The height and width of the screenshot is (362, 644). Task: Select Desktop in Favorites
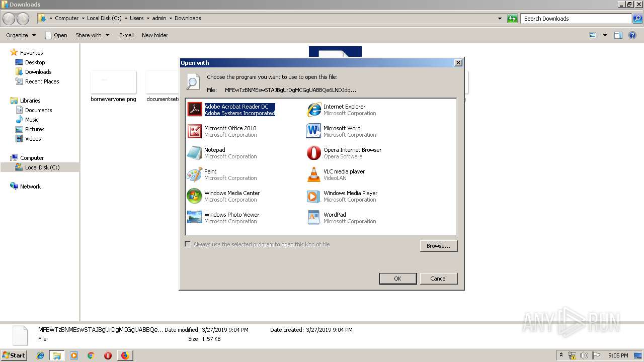tap(35, 62)
